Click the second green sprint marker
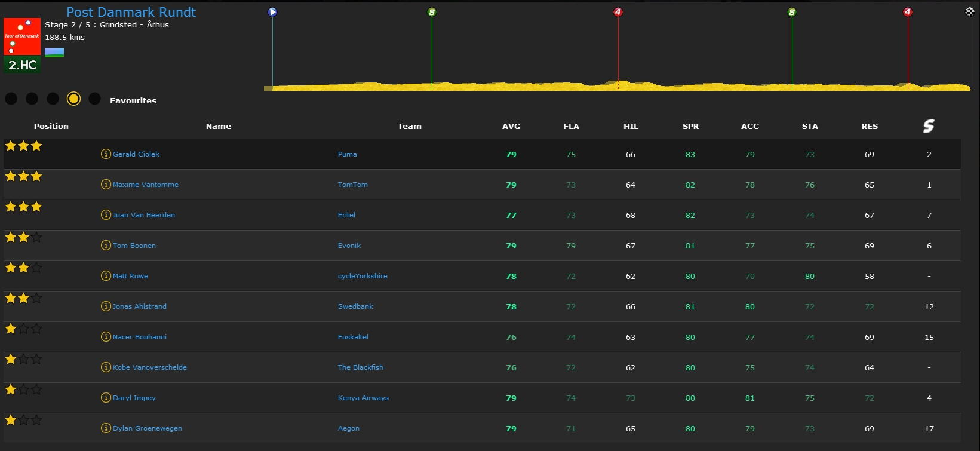980x451 pixels. [792, 12]
